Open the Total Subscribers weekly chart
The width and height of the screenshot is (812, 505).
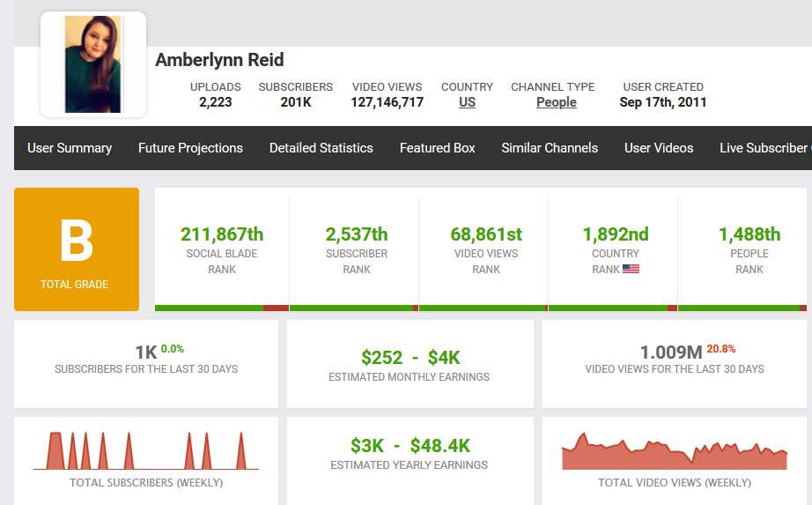coord(146,450)
